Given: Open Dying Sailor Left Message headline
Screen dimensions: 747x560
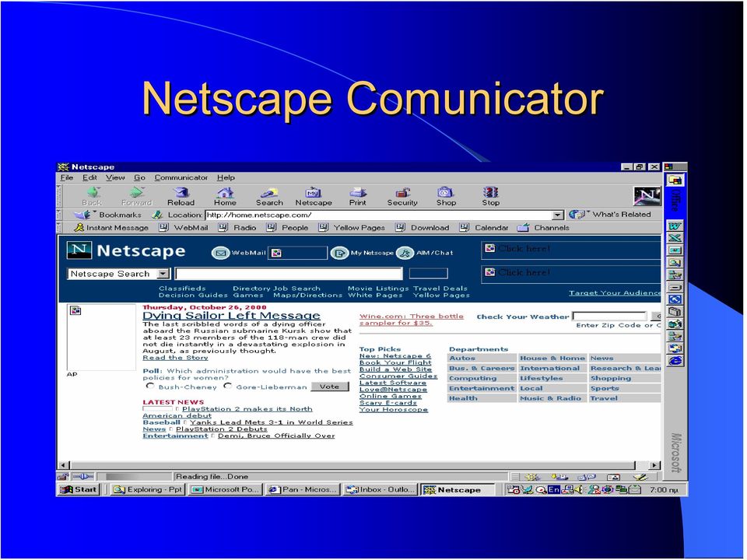Looking at the screenshot, I should [x=232, y=316].
